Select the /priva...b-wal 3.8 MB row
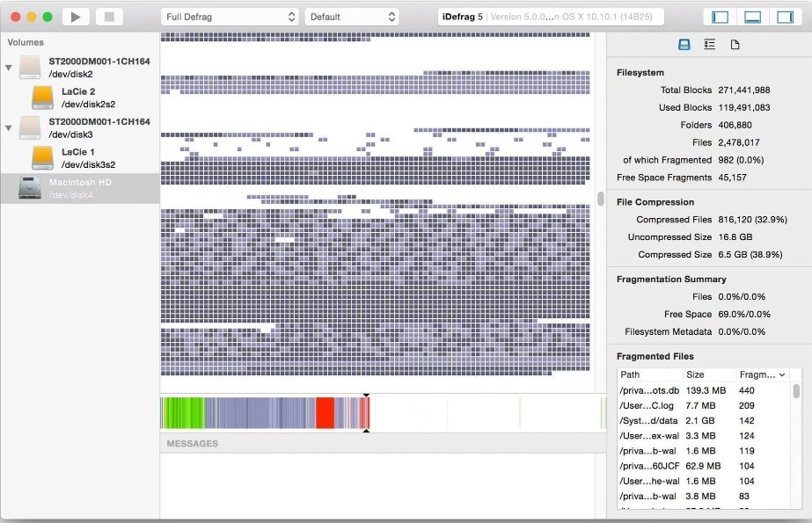 pos(705,496)
